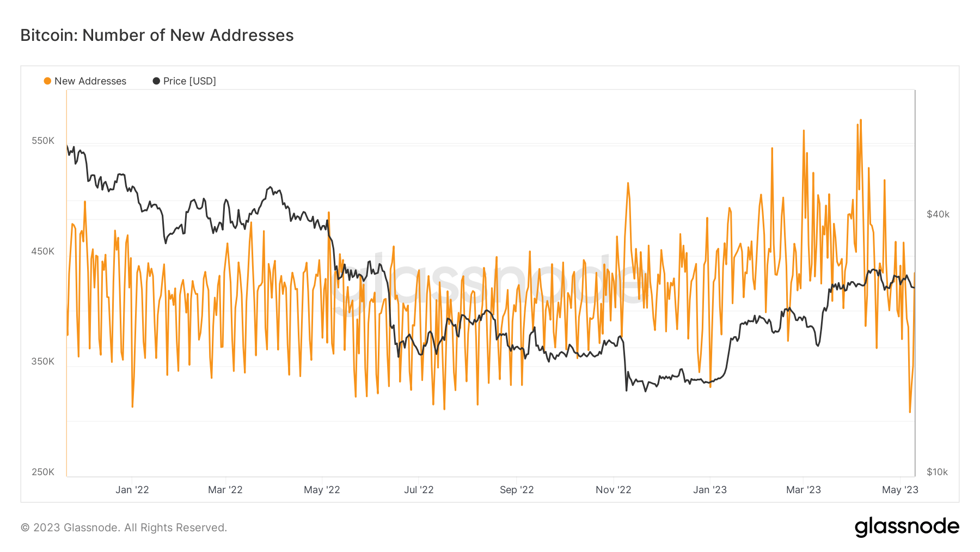980x552 pixels.
Task: Click the Sep '22 date label
Action: [x=517, y=490]
